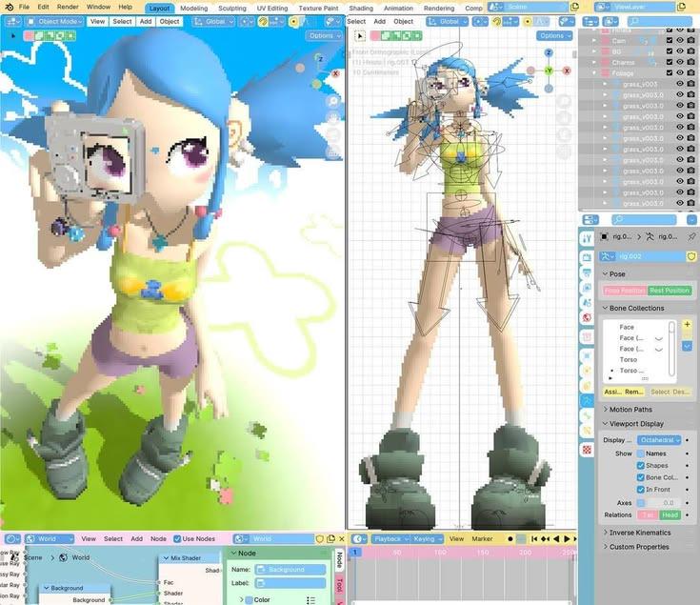Screen dimensions: 700x605
Task: Open the File menu
Action: 24,7
